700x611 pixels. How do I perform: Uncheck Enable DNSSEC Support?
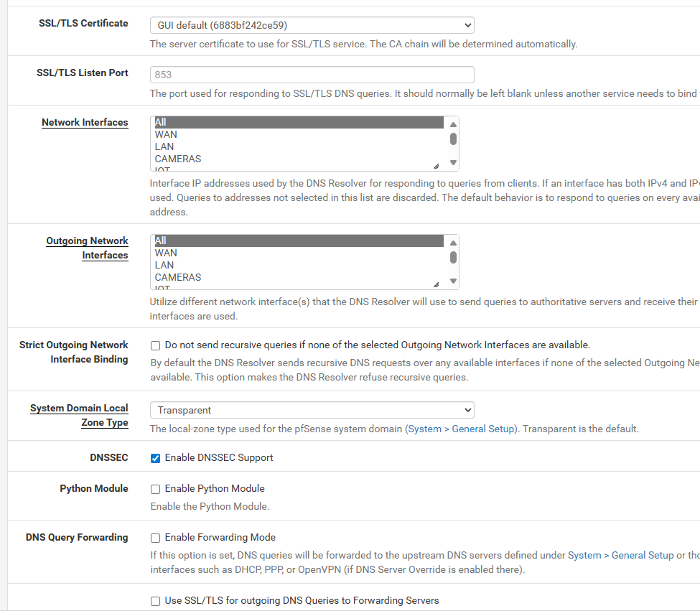(x=155, y=458)
